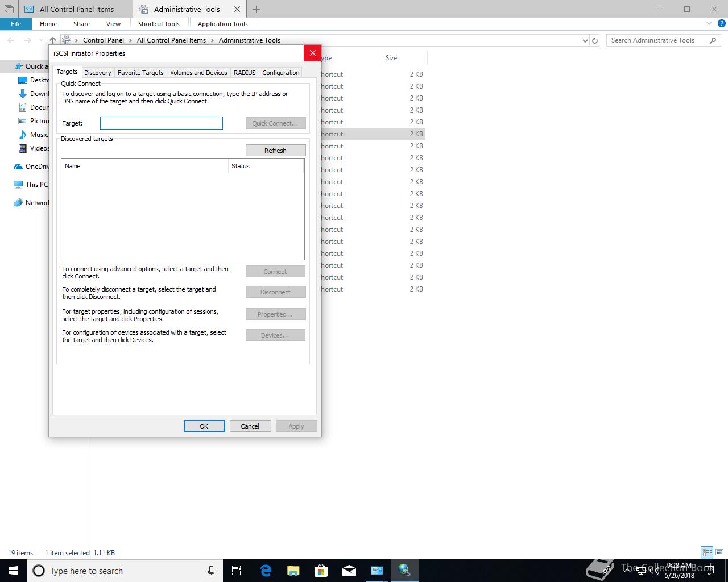This screenshot has height=582, width=728.
Task: Click Control Panel in address breadcrumb
Action: pyautogui.click(x=104, y=40)
